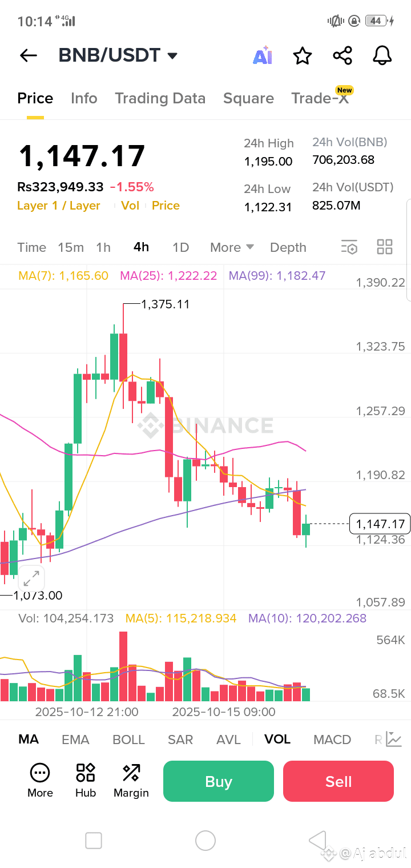Tap the Rs323,949.33 converted price
The image size is (411, 868).
pos(61,187)
